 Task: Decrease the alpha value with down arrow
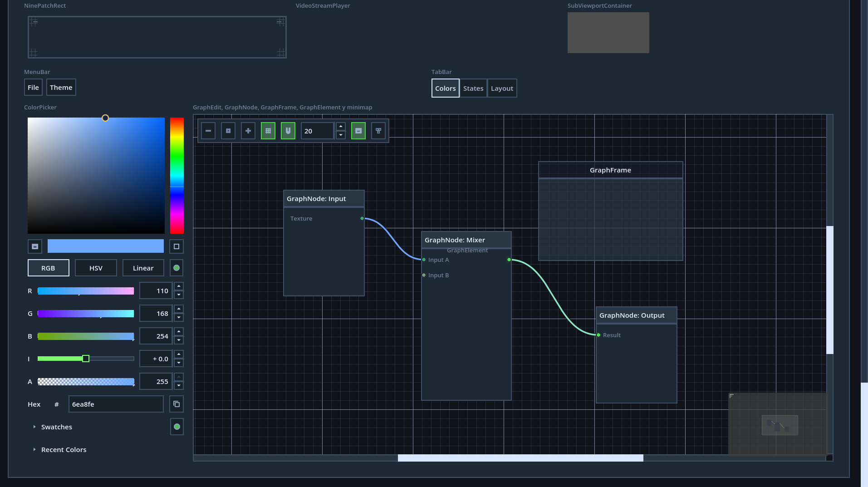pyautogui.click(x=179, y=386)
